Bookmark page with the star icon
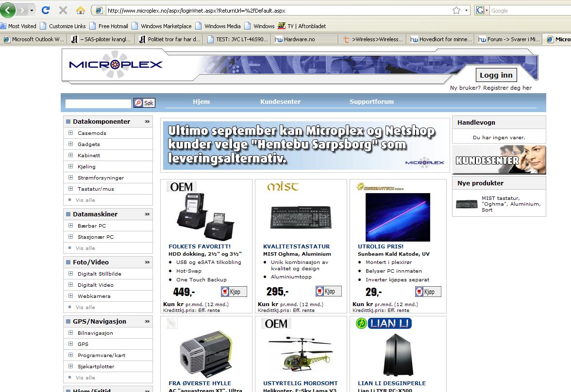Screen dimensions: 571x392 456,11
